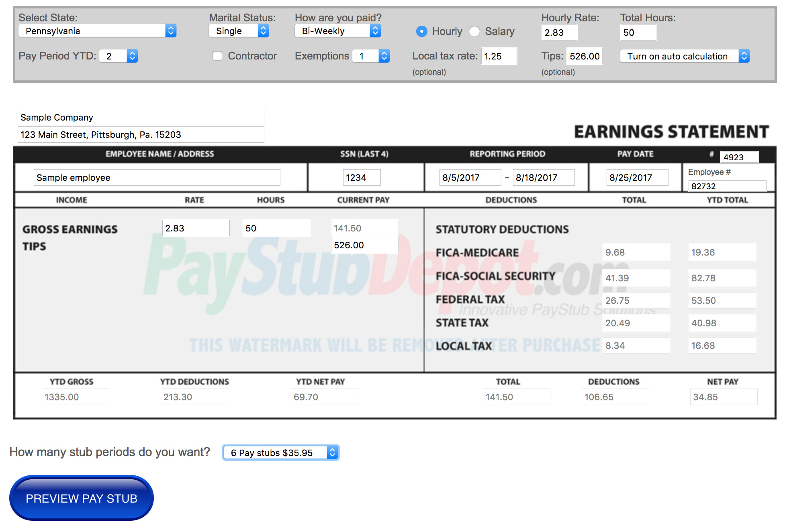Click the Local tax rate field
The width and height of the screenshot is (789, 532).
[499, 56]
